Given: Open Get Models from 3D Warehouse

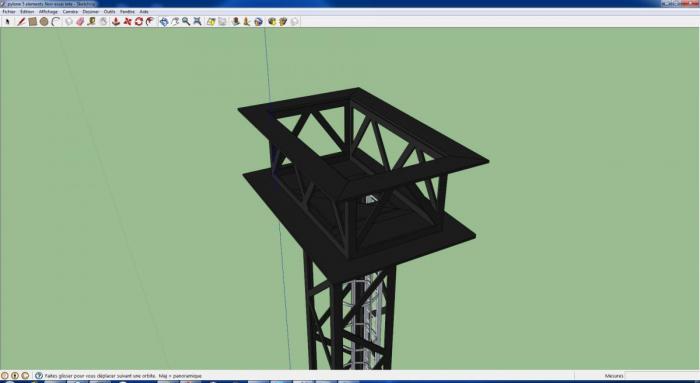Looking at the screenshot, I should 272,21.
